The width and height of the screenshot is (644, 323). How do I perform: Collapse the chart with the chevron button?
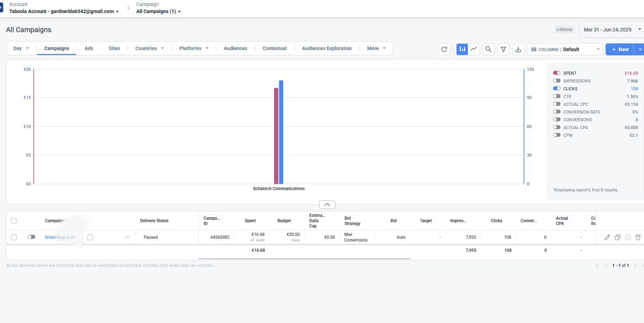point(327,204)
